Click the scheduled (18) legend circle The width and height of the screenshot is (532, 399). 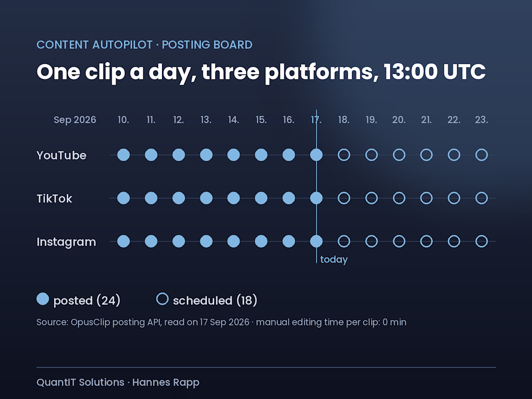[162, 299]
